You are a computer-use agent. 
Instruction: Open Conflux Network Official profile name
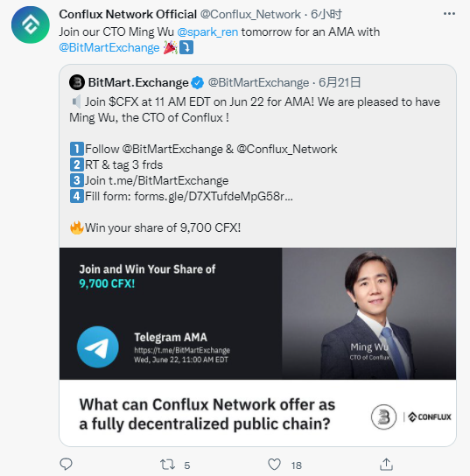[x=128, y=14]
